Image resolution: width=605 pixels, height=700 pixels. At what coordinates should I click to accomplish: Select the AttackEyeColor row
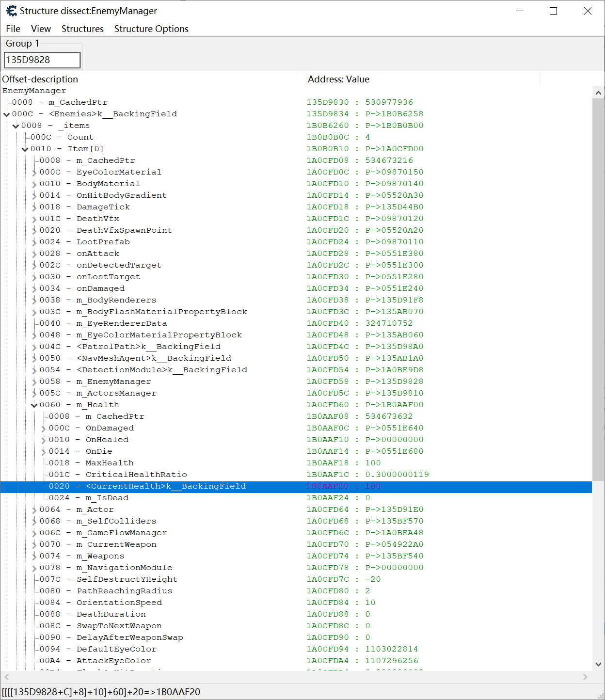click(296, 661)
